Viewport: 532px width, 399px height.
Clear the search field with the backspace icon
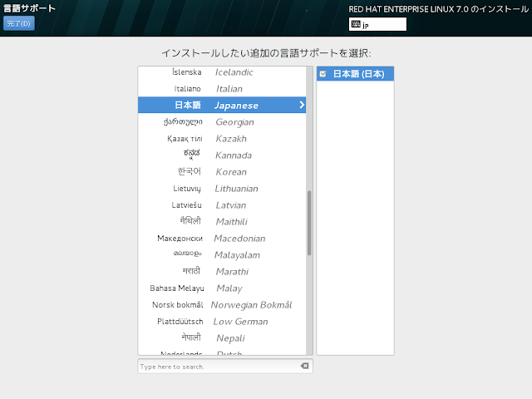coord(304,366)
